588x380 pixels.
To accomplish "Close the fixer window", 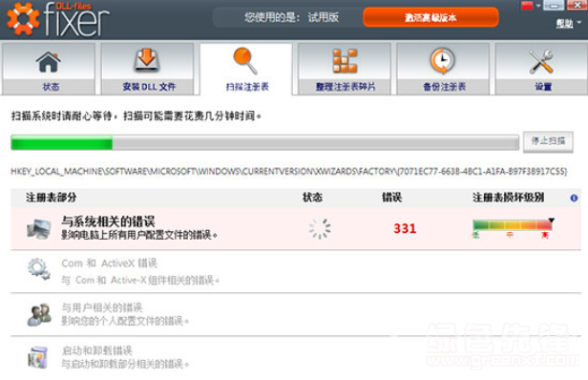I will point(577,5).
